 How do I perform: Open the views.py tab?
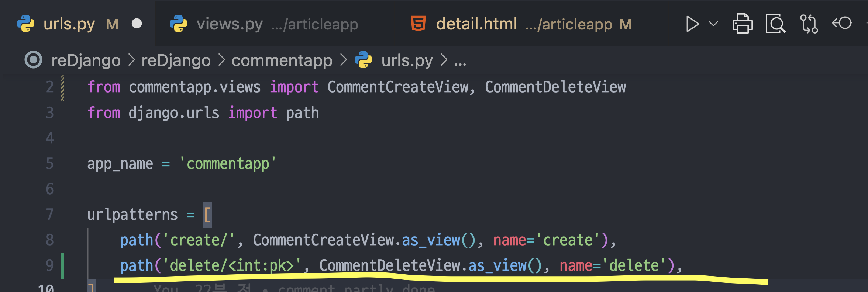coord(230,24)
